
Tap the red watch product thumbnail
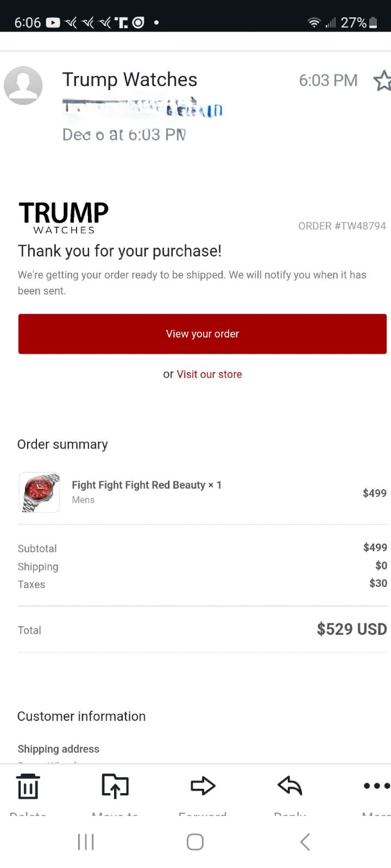pos(40,492)
